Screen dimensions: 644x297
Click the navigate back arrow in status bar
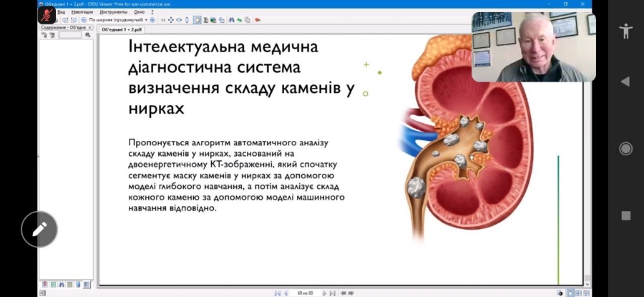coord(343,293)
